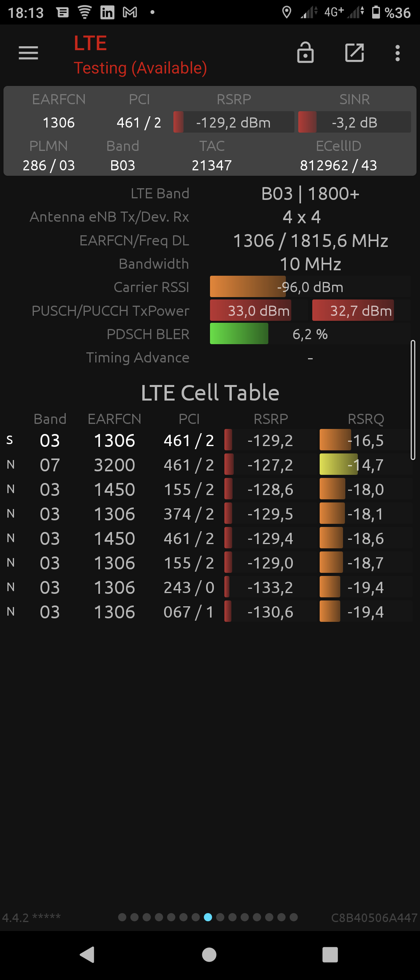Open the three-dot overflow menu
This screenshot has width=420, height=980.
(397, 53)
